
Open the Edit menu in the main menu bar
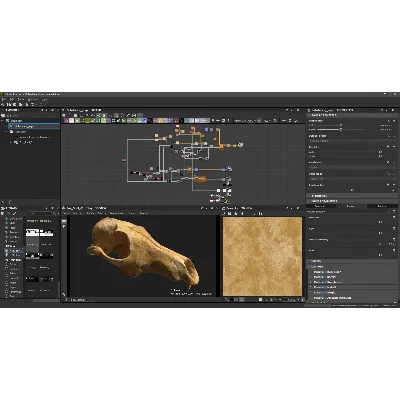pyautogui.click(x=12, y=99)
